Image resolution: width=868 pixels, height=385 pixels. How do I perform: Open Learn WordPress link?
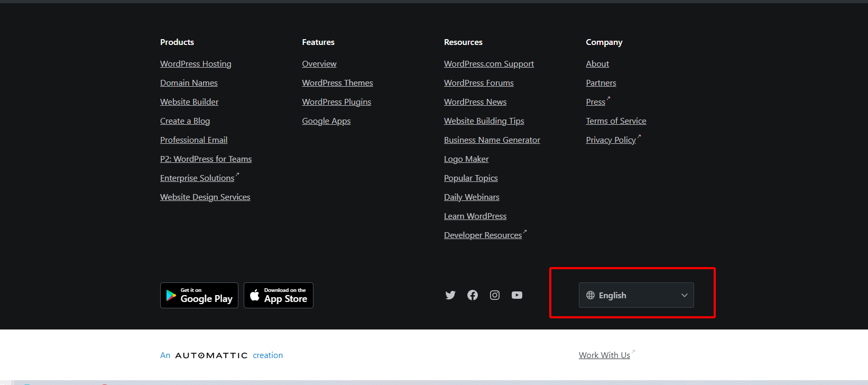tap(475, 216)
